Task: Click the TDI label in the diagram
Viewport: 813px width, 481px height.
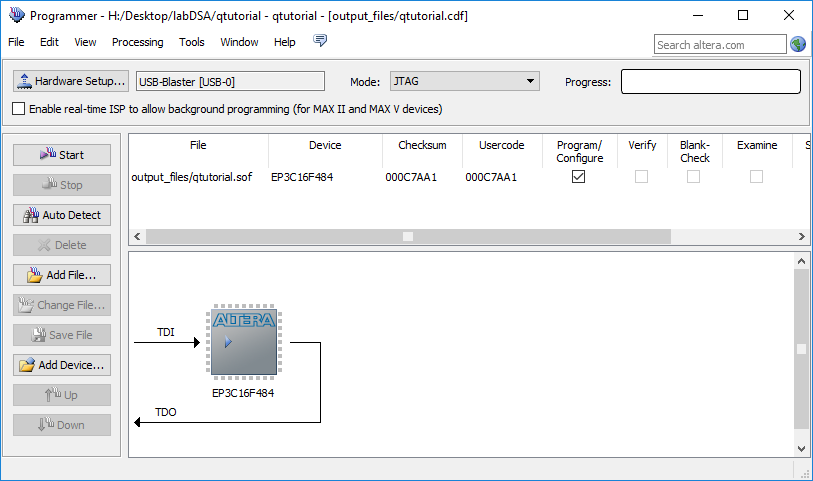Action: (x=166, y=332)
